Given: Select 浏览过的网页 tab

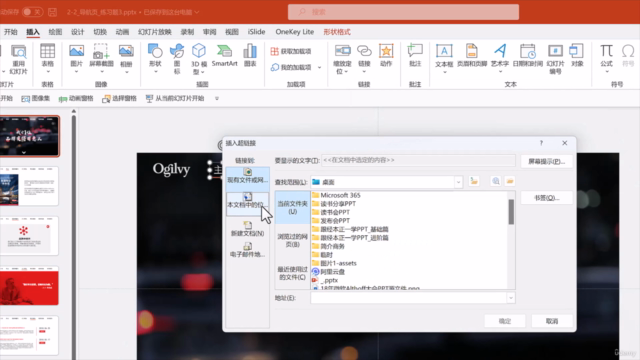Looking at the screenshot, I should tap(292, 240).
